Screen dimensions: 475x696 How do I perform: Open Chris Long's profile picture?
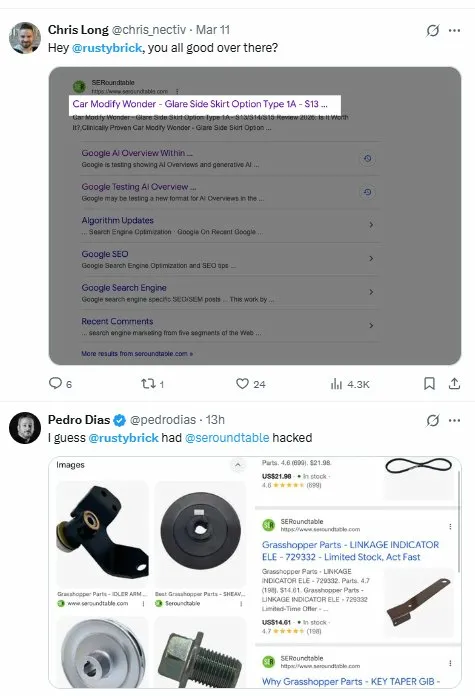pyautogui.click(x=25, y=38)
